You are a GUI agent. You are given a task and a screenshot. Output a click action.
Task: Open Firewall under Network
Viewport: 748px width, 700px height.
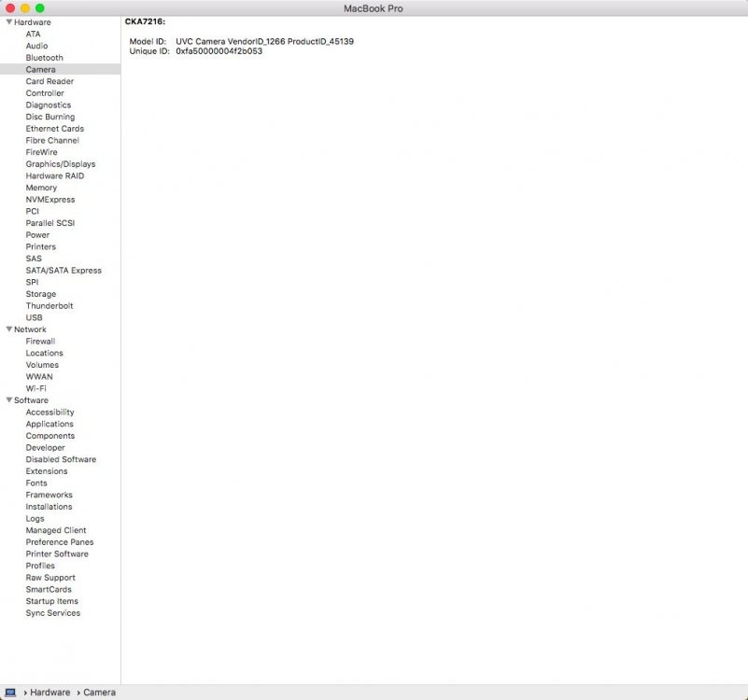tap(40, 342)
